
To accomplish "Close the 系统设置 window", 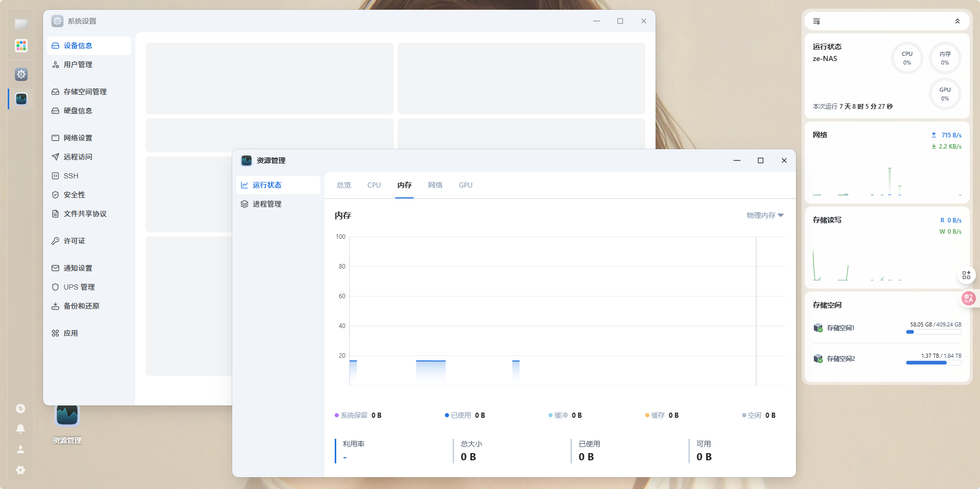I will [x=644, y=21].
